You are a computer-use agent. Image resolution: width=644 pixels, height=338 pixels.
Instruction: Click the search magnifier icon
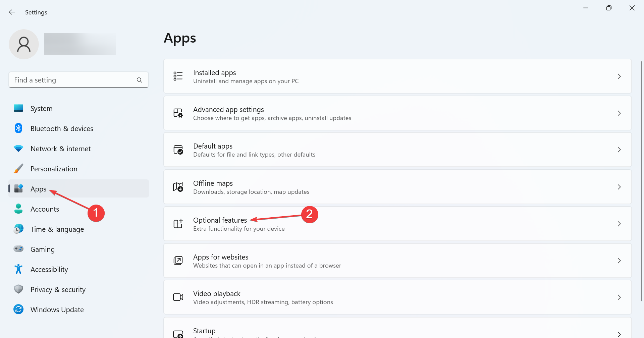tap(140, 80)
